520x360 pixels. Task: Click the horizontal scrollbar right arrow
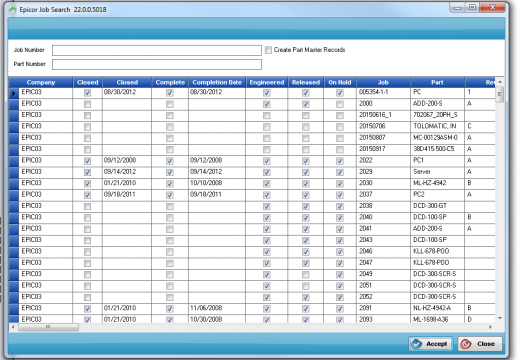[x=490, y=327]
